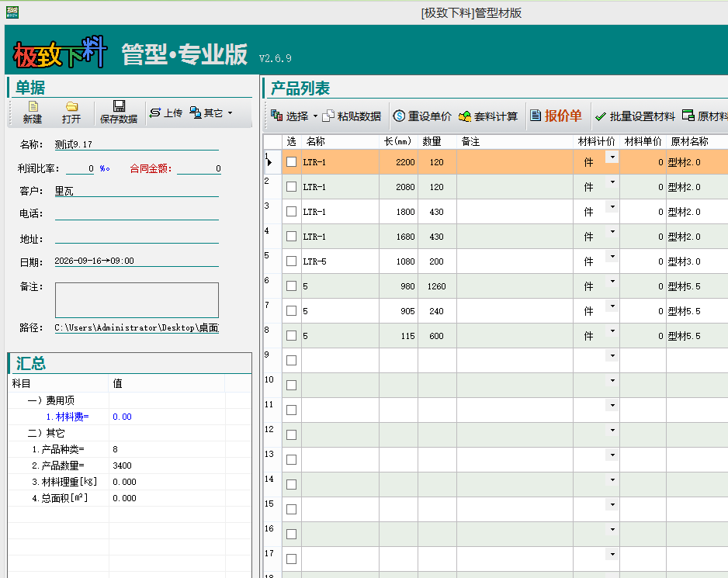Click the 数量 column header
728x578 pixels.
(x=437, y=142)
